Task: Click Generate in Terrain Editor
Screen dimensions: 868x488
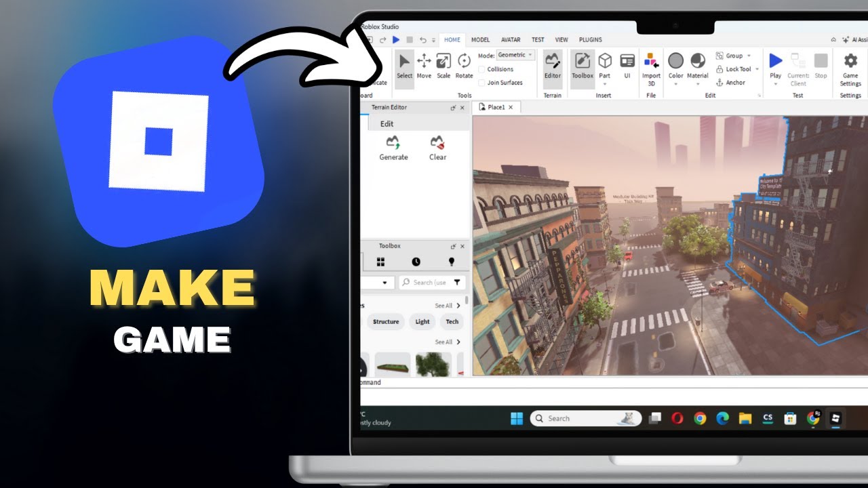Action: point(393,148)
